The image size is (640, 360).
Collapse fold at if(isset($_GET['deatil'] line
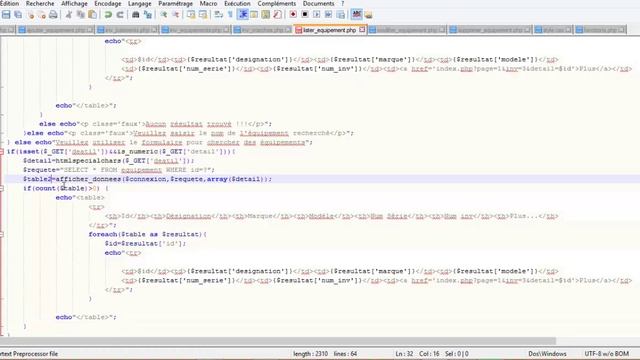tap(2, 151)
